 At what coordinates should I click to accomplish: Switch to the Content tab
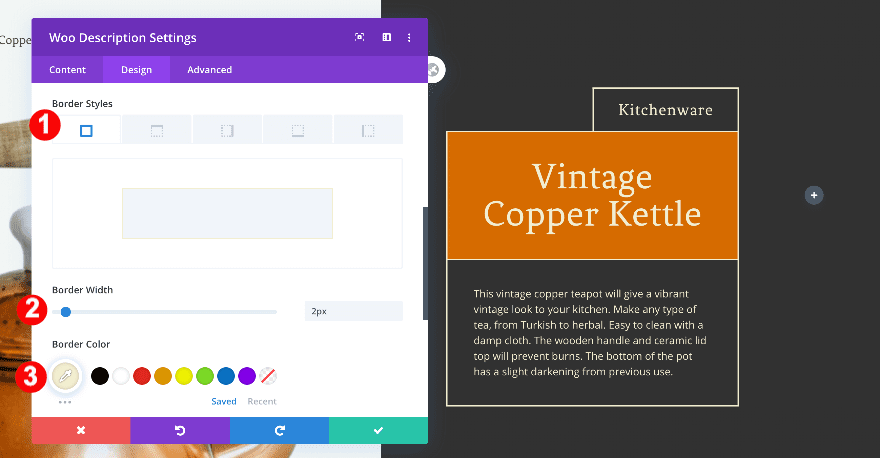[67, 70]
